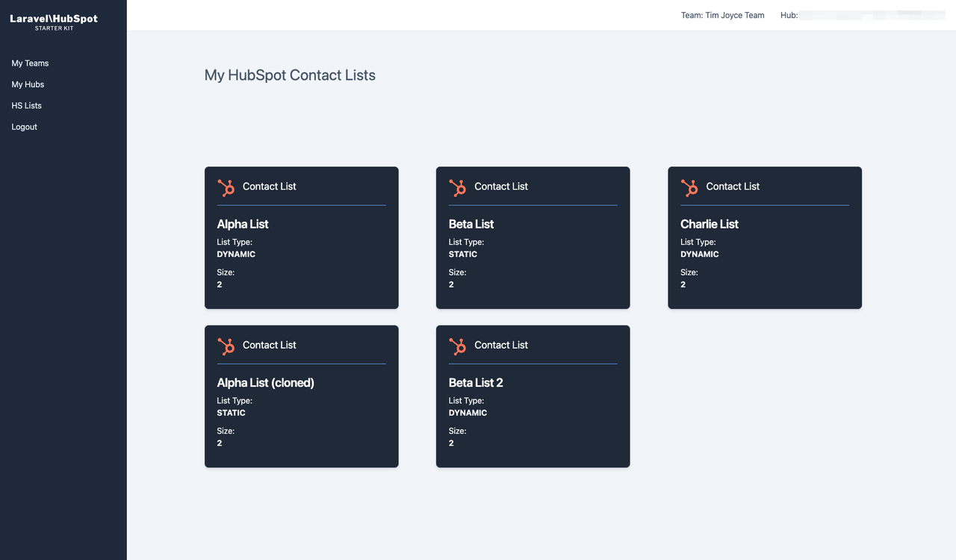The height and width of the screenshot is (560, 956).
Task: Select HS Lists in sidebar
Action: coord(26,105)
